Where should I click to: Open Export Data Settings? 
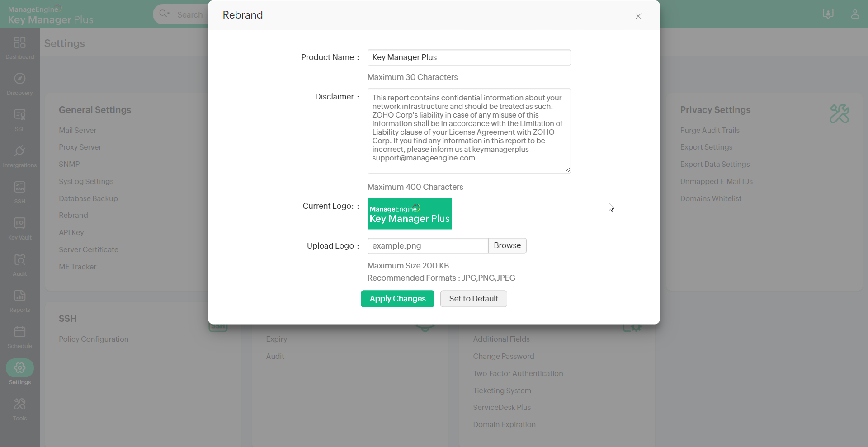tap(715, 165)
